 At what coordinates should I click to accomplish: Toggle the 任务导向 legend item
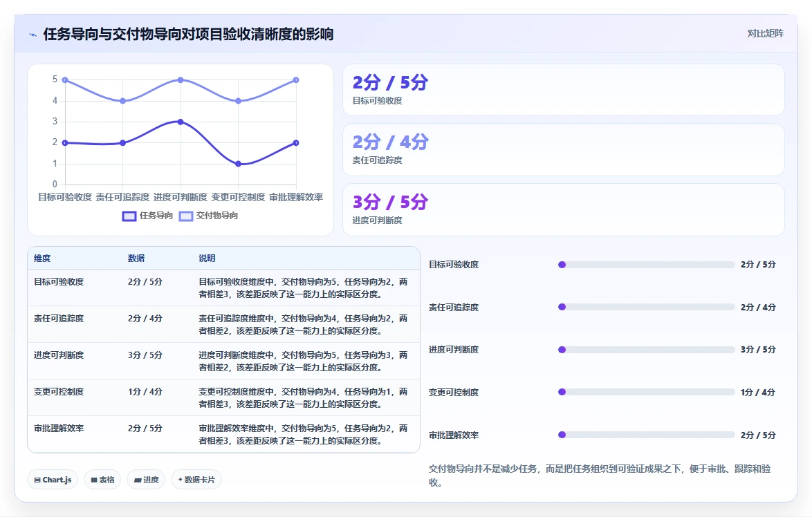[147, 215]
